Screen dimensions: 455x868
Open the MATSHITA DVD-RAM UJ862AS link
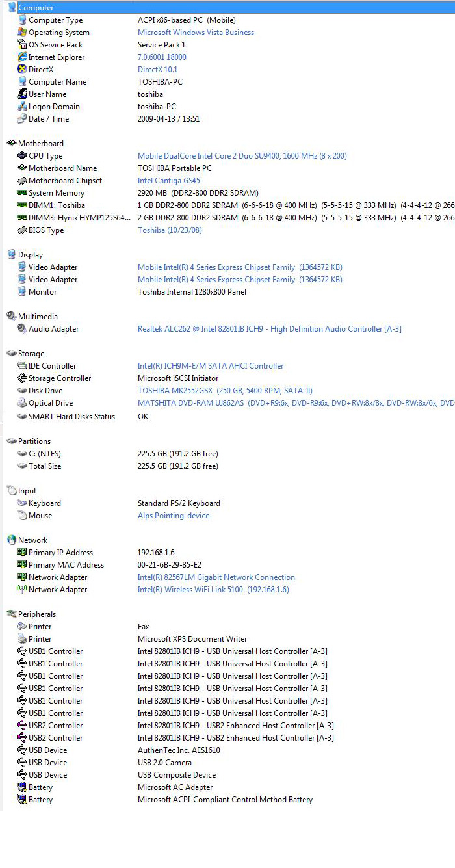pos(296,403)
